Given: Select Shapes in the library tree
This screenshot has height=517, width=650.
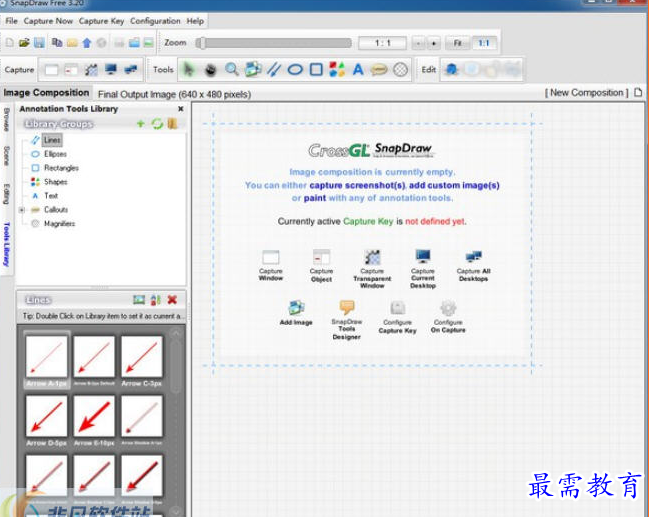Looking at the screenshot, I should (56, 182).
